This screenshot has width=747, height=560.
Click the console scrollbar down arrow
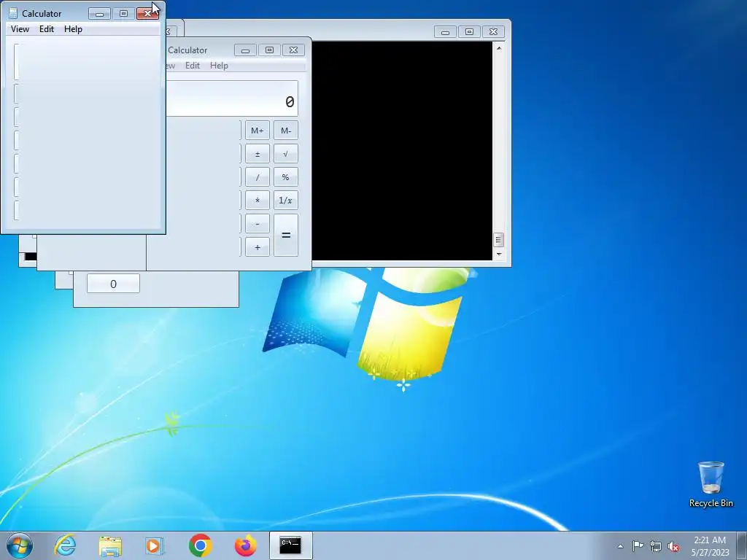[499, 254]
